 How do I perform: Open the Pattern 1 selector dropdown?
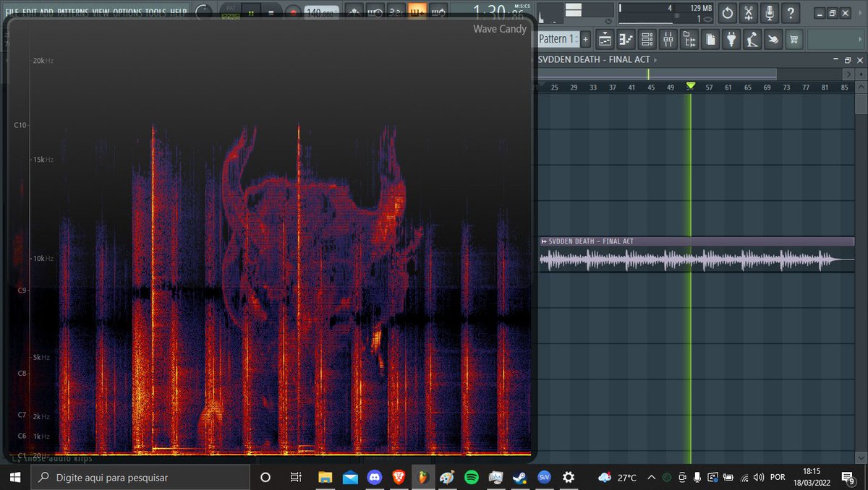(558, 39)
